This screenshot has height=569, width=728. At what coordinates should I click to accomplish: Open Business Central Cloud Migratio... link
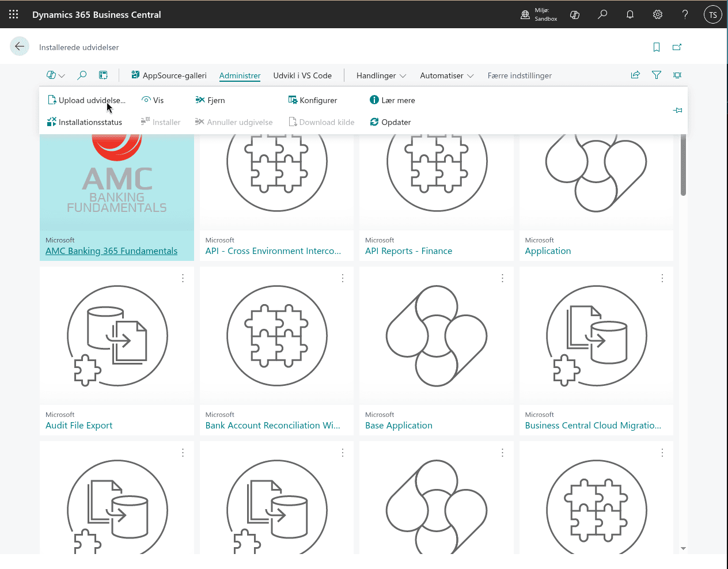coord(593,426)
